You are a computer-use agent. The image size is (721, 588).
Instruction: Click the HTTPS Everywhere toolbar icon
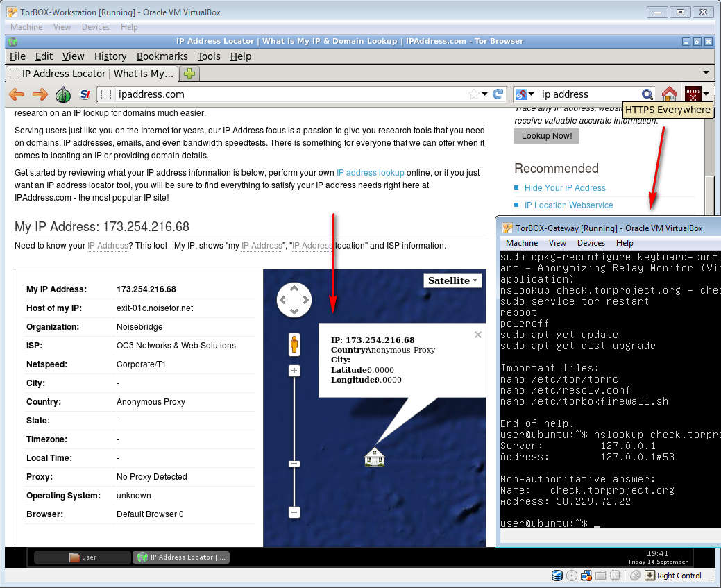point(693,94)
